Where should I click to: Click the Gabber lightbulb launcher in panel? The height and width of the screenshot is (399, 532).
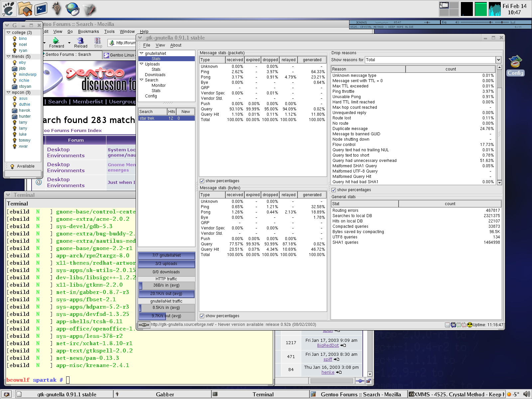57,9
